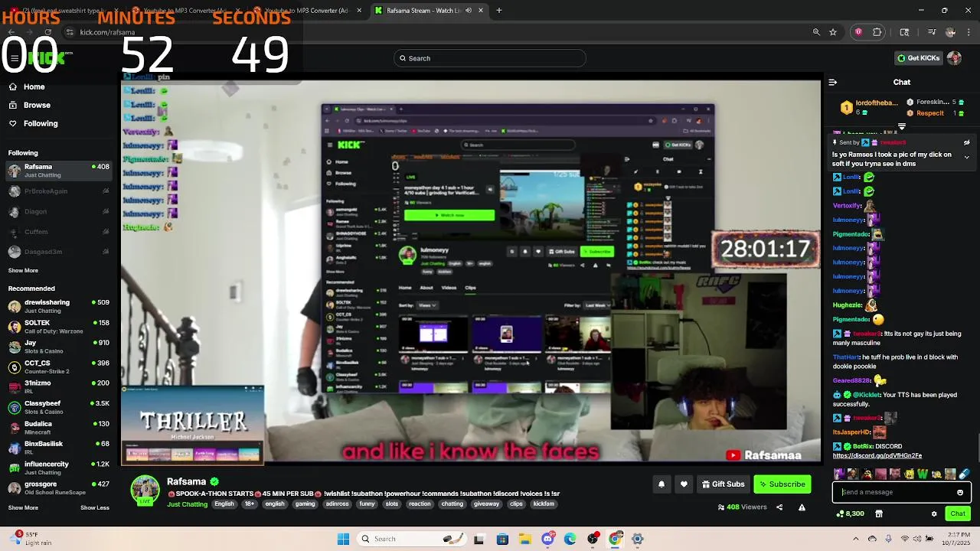The height and width of the screenshot is (551, 980).
Task: Open recommended channel Classybeef
Action: tap(59, 407)
